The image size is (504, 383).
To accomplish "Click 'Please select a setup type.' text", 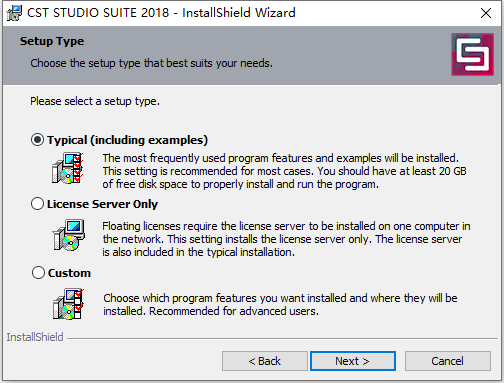I will click(95, 101).
